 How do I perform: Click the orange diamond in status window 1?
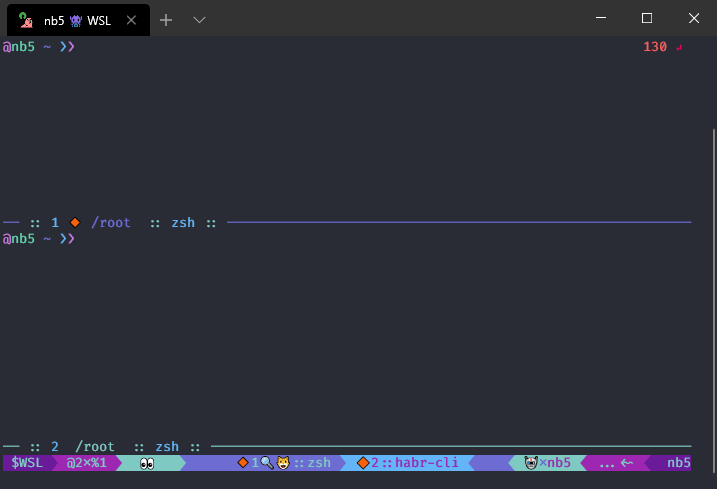pyautogui.click(x=243, y=463)
